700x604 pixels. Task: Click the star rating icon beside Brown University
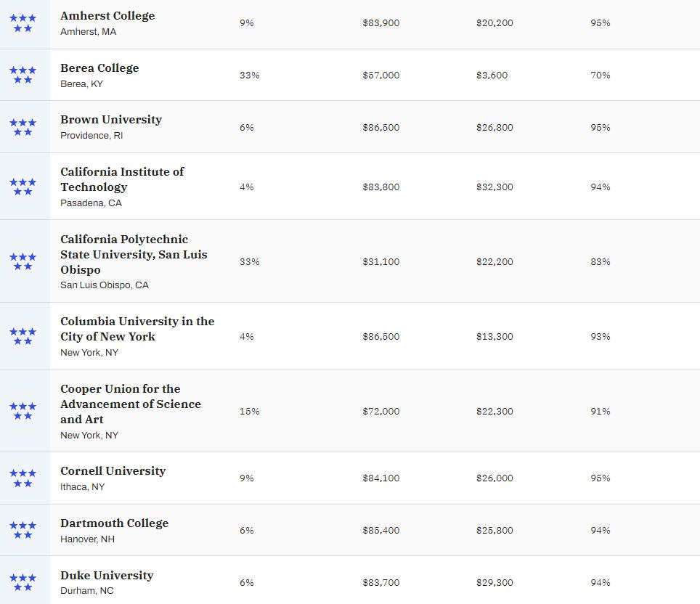tap(23, 127)
